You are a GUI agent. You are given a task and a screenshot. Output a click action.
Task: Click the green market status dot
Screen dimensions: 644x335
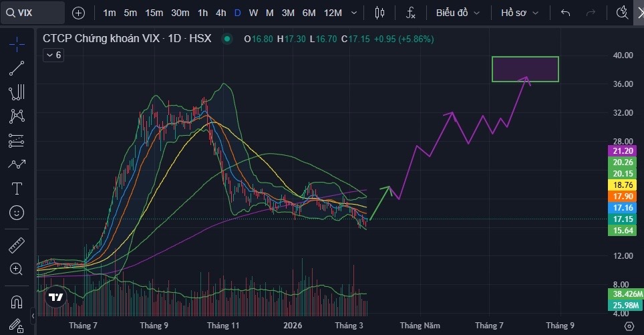(226, 39)
